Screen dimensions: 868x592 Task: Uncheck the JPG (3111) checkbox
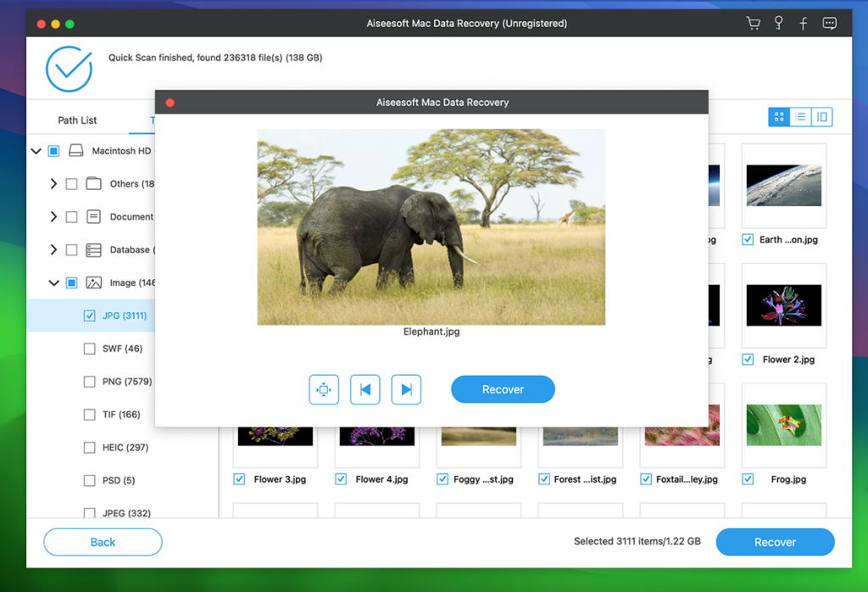[x=90, y=316]
